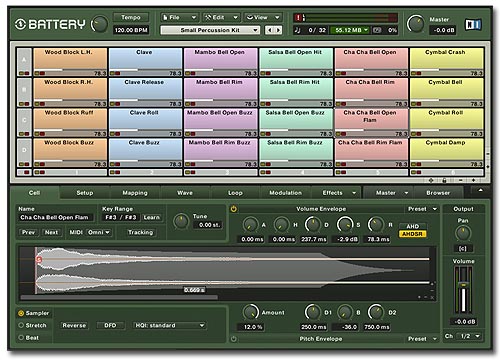
Task: Click the red start marker in waveform
Action: tap(39, 259)
